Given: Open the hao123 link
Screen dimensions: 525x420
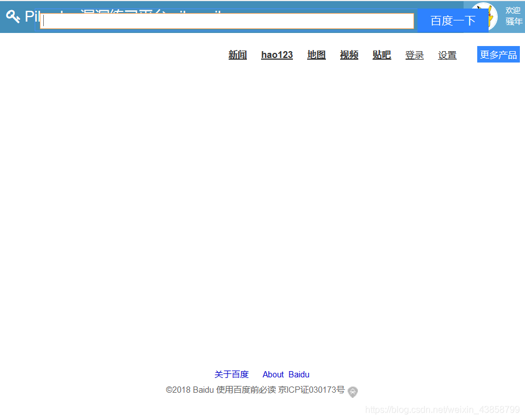Looking at the screenshot, I should click(277, 55).
